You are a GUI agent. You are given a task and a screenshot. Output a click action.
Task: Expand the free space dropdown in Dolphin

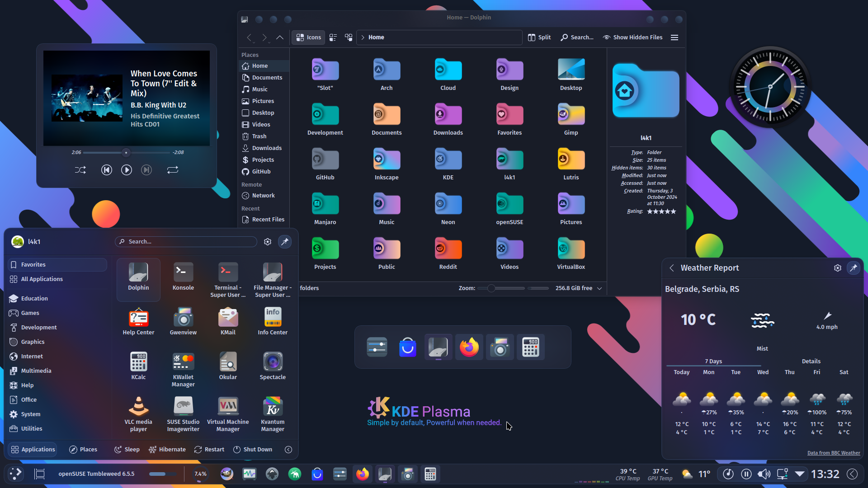(x=599, y=288)
